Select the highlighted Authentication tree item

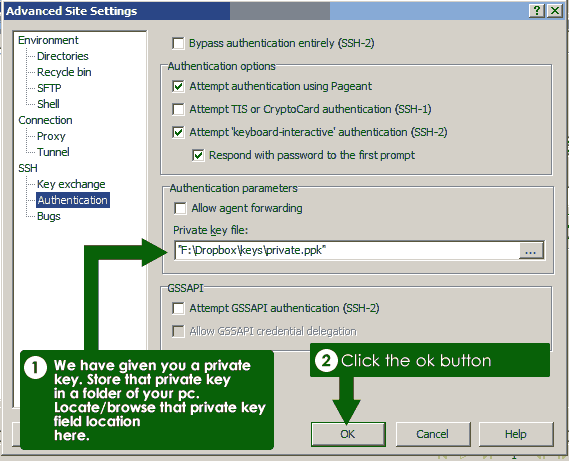[x=73, y=200]
